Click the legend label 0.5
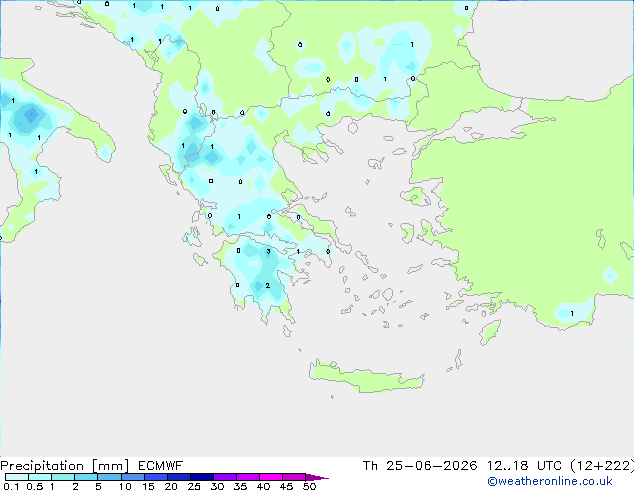634x490 pixels. coord(35,486)
